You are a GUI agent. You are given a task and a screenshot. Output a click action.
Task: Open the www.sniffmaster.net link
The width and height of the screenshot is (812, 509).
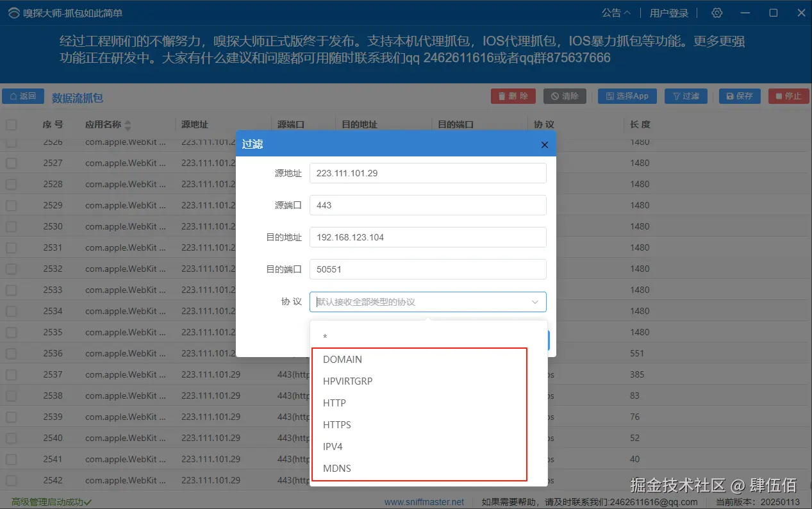coord(425,502)
